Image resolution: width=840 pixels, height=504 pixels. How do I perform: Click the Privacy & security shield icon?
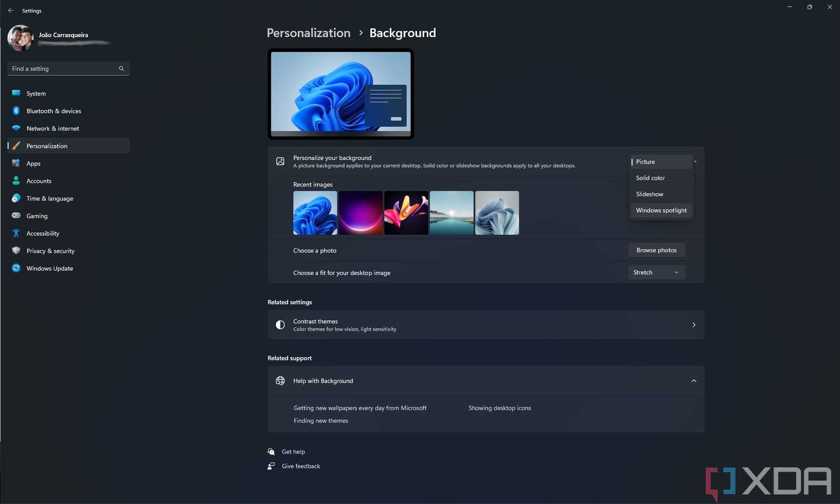(16, 250)
